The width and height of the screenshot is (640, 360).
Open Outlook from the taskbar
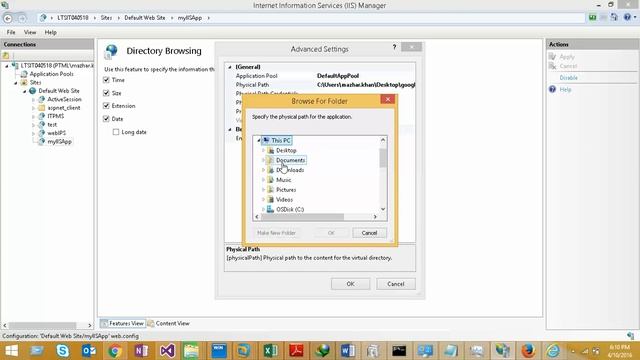click(x=89, y=351)
